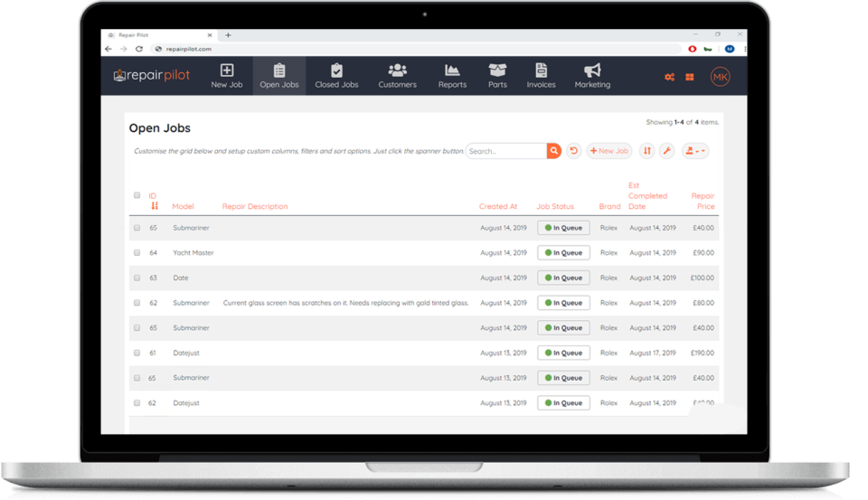Open In Queue status for job 61

563,353
